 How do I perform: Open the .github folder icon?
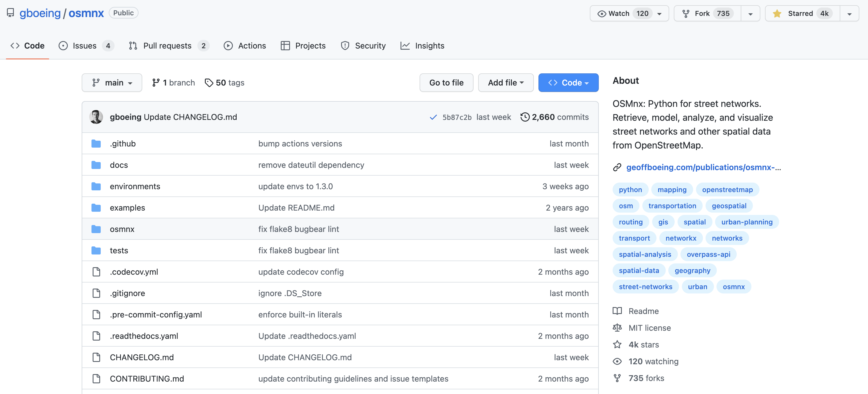point(96,144)
